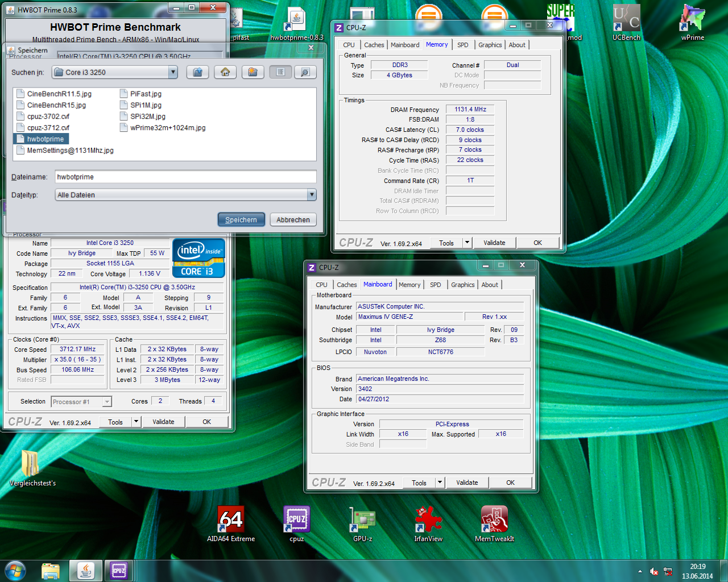Viewport: 728px width, 582px height.
Task: Select the SPi32M.jpg file
Action: pyautogui.click(x=143, y=117)
